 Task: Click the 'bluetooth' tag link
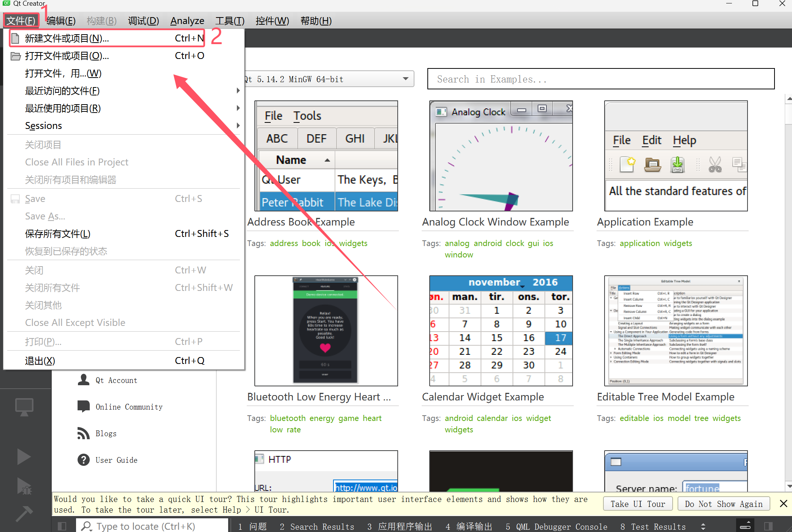tap(288, 418)
